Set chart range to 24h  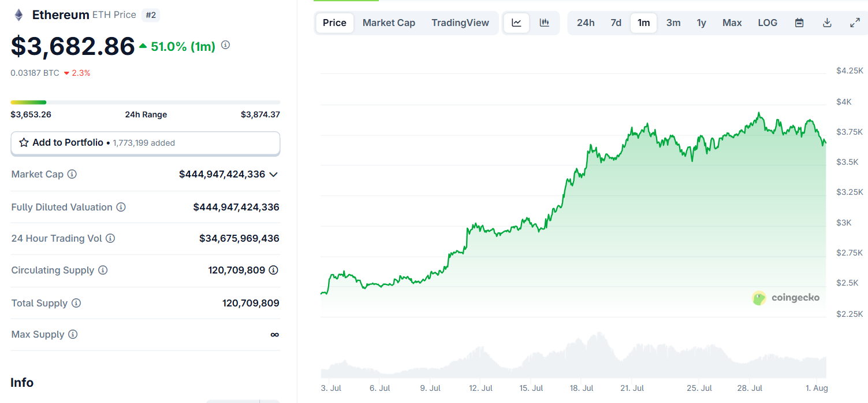(x=586, y=23)
